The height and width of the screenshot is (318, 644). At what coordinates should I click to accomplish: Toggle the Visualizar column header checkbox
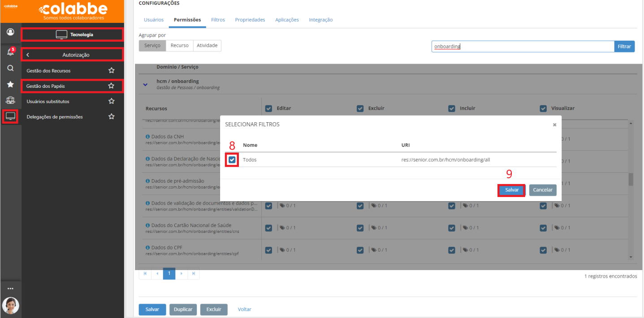pos(543,108)
